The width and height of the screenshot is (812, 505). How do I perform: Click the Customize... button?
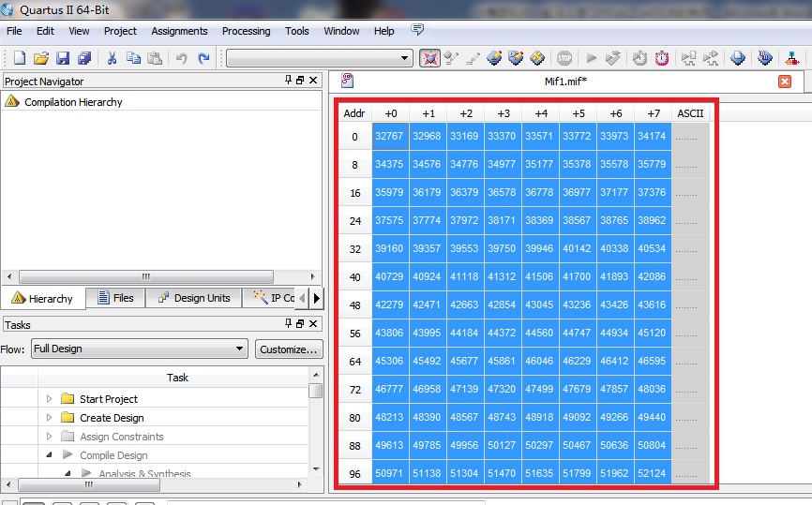(x=289, y=349)
